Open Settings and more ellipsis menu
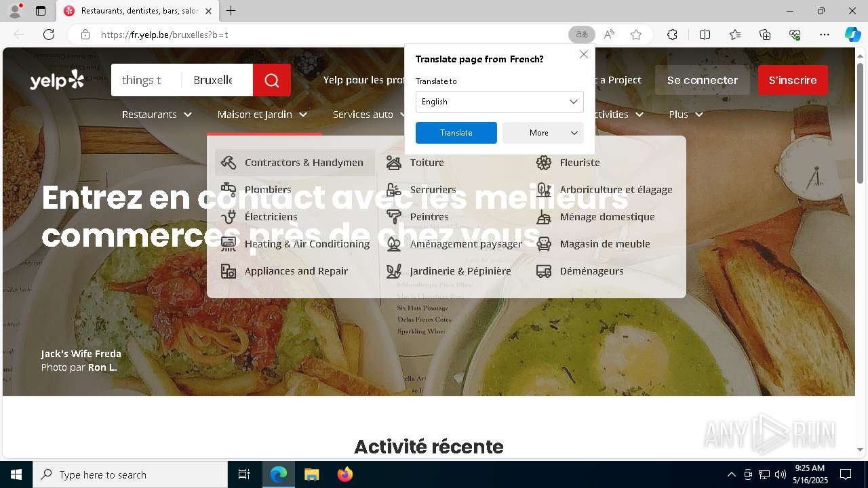The height and width of the screenshot is (488, 868). pyautogui.click(x=825, y=35)
